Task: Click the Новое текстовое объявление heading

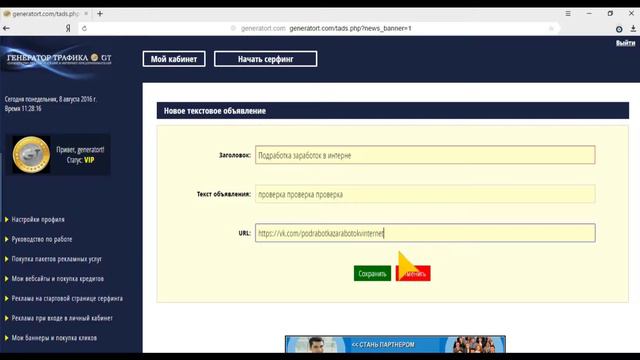Action: tap(215, 111)
